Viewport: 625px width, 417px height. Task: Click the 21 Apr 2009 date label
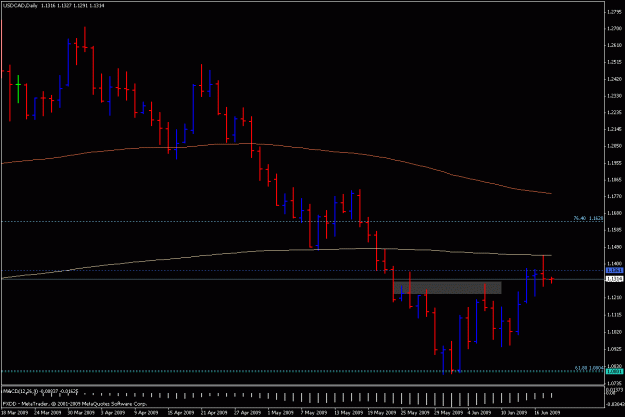(214, 413)
